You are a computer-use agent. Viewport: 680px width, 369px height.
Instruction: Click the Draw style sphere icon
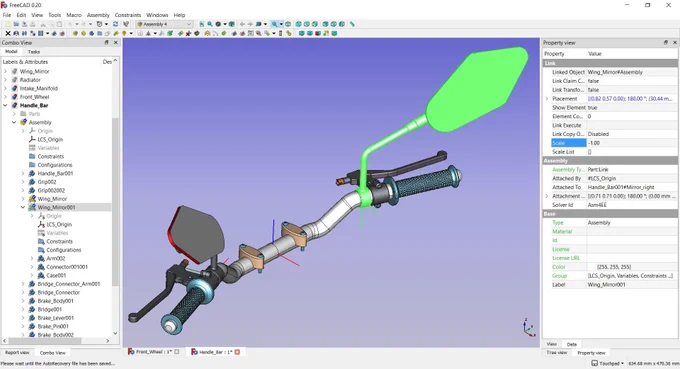coord(218,24)
